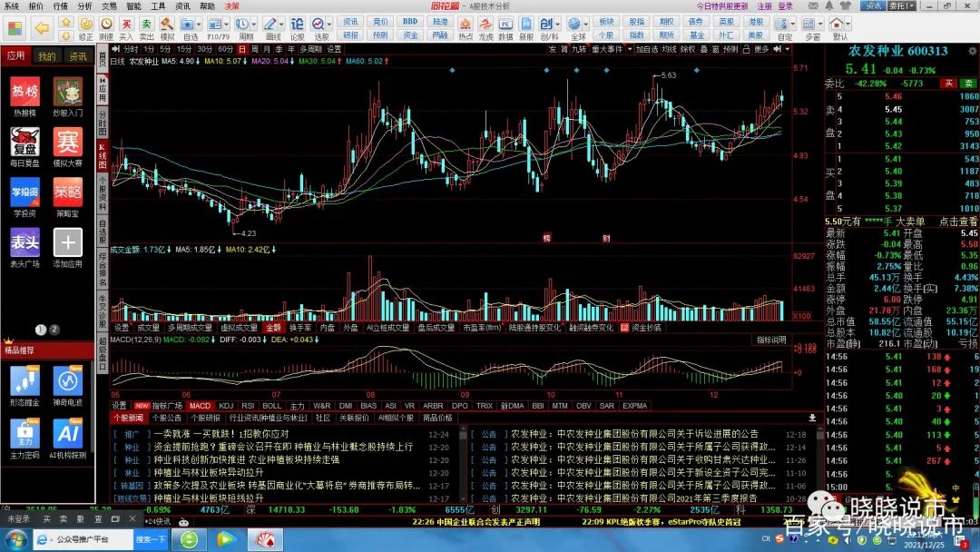Expand the F10/F9 dropdown arrow
Viewport: 980px width, 552px height.
click(225, 25)
